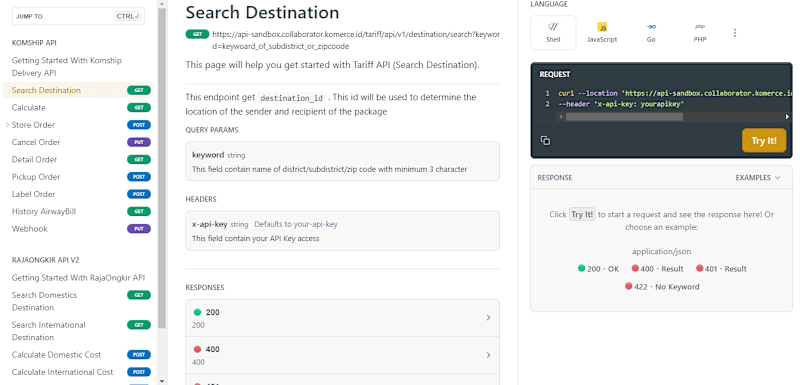800x385 pixels.
Task: Open Getting Started With RajaOngkir API
Action: pos(78,278)
